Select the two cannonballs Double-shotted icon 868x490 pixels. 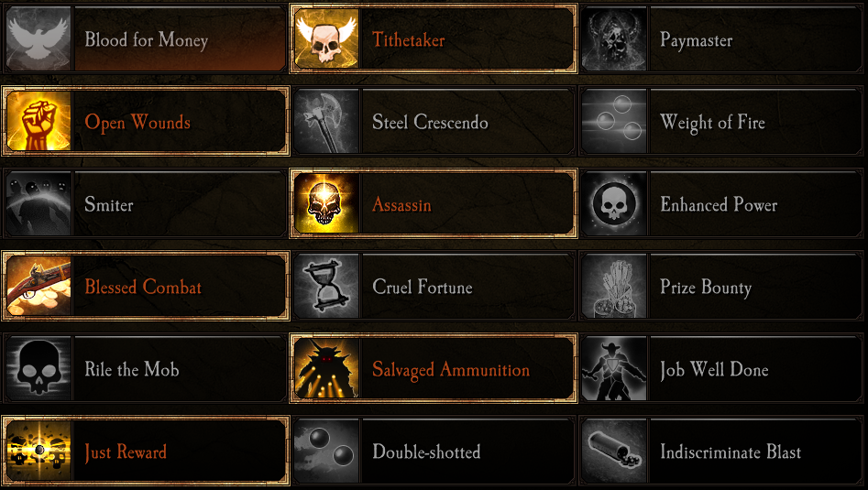[326, 452]
